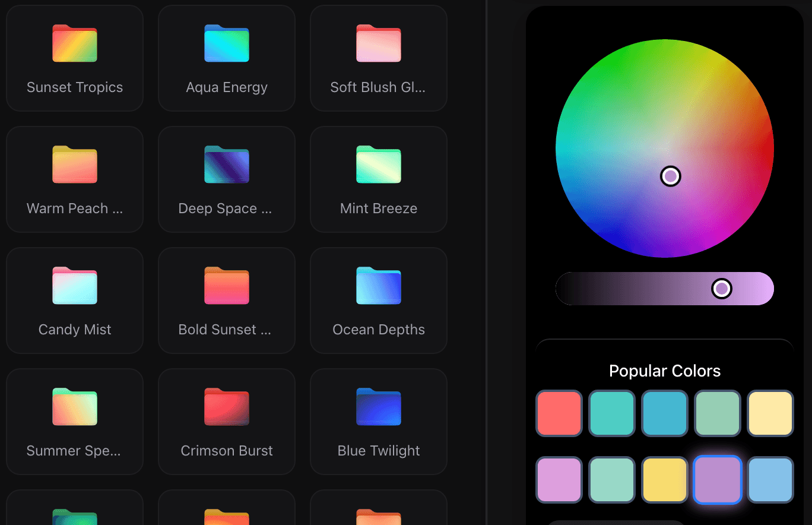Choose the teal popular color swatch
The image size is (812, 525).
pyautogui.click(x=611, y=413)
